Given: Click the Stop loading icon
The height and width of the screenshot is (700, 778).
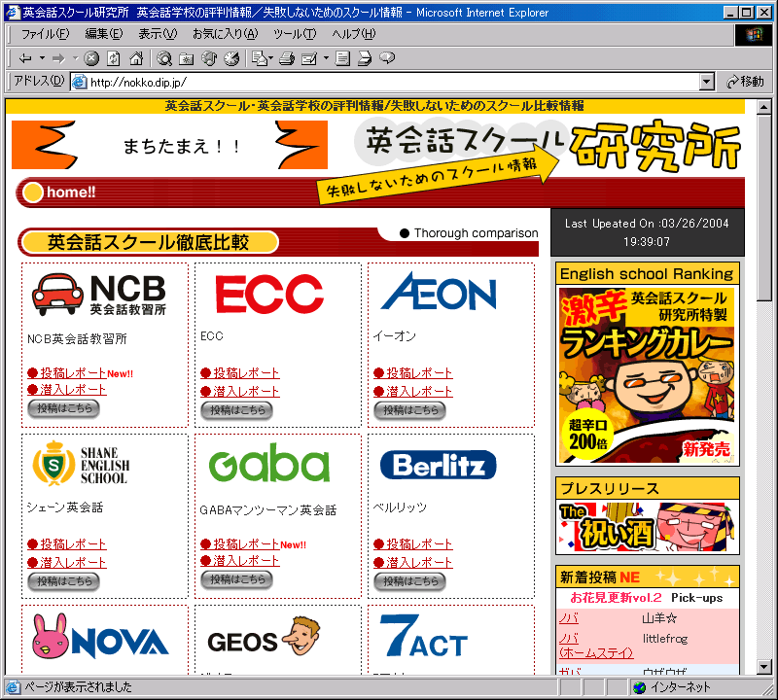Looking at the screenshot, I should 91,58.
